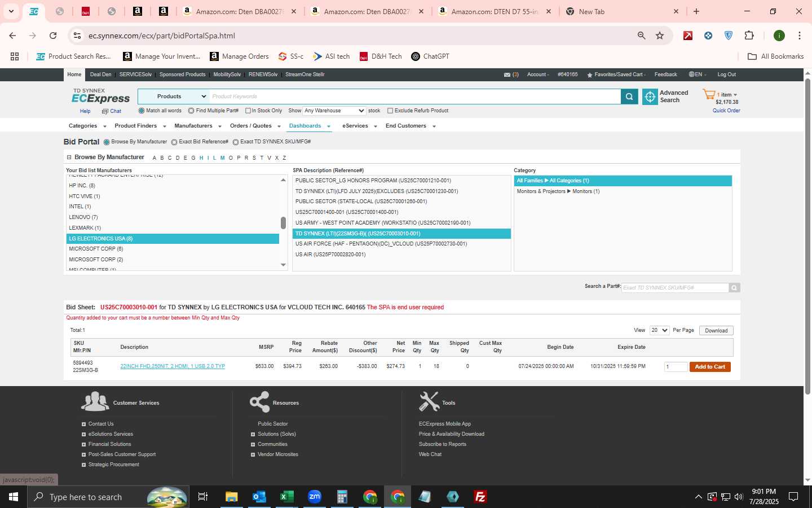The image size is (812, 508).
Task: Click the manufacturers list down scroll arrow
Action: [x=283, y=265]
